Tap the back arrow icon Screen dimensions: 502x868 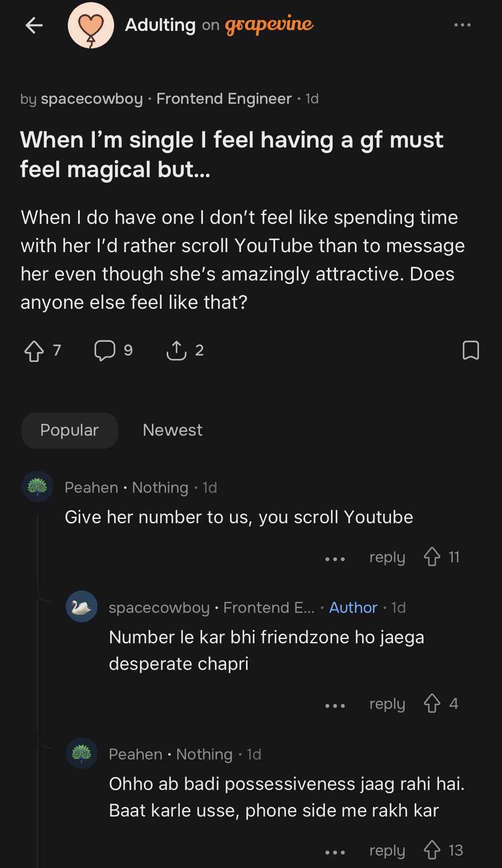click(34, 26)
